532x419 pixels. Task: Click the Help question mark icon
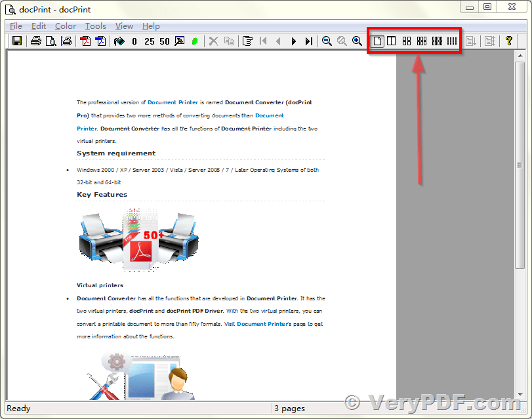[x=509, y=41]
